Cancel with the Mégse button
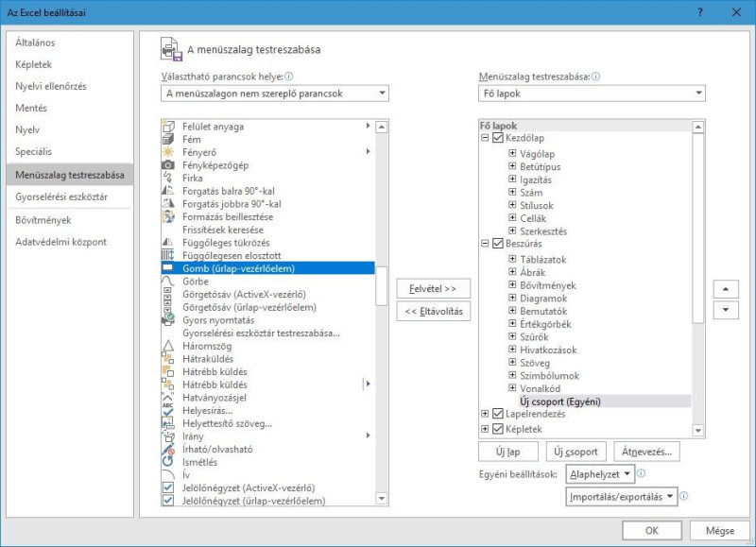Image resolution: width=756 pixels, height=547 pixels. (720, 531)
